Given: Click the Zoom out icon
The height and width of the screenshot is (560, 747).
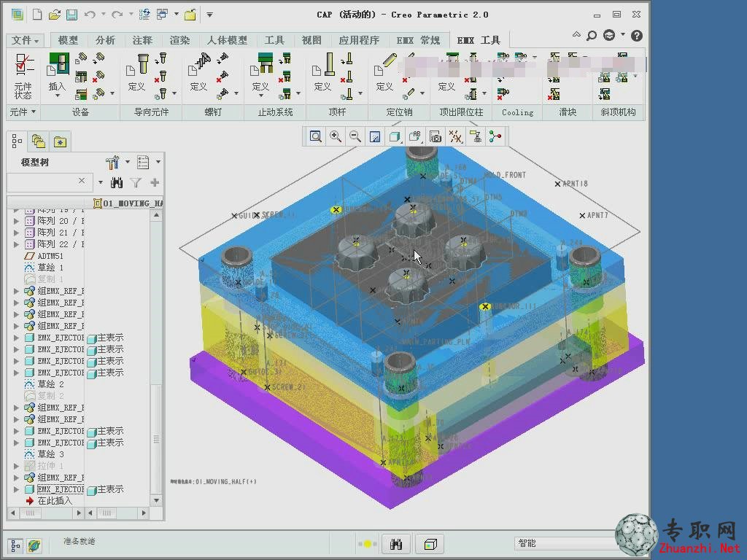Looking at the screenshot, I should (355, 136).
